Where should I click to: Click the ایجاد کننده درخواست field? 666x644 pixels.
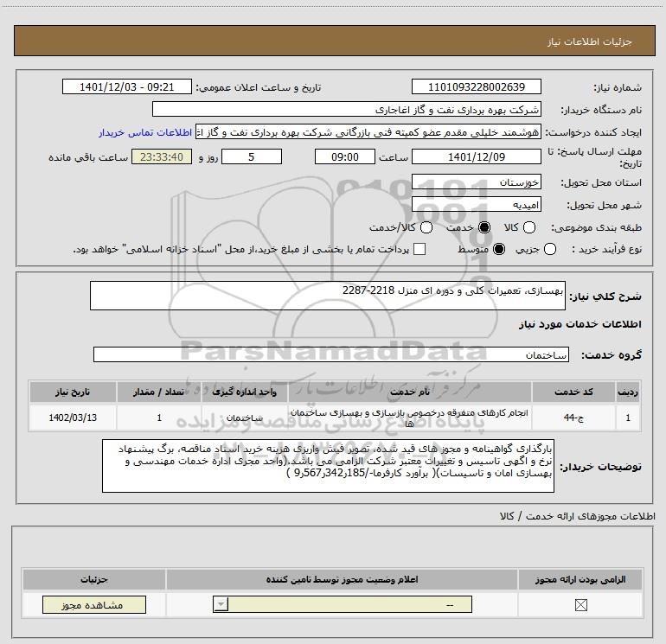pyautogui.click(x=368, y=132)
